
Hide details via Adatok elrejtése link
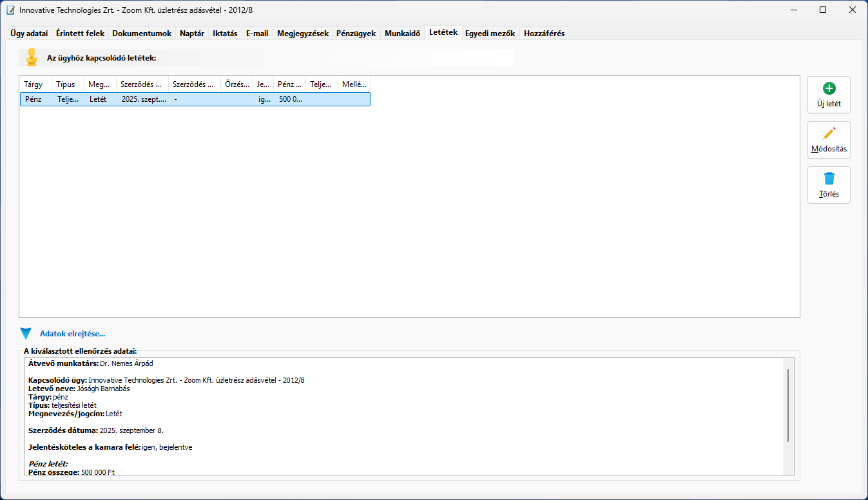coord(72,334)
